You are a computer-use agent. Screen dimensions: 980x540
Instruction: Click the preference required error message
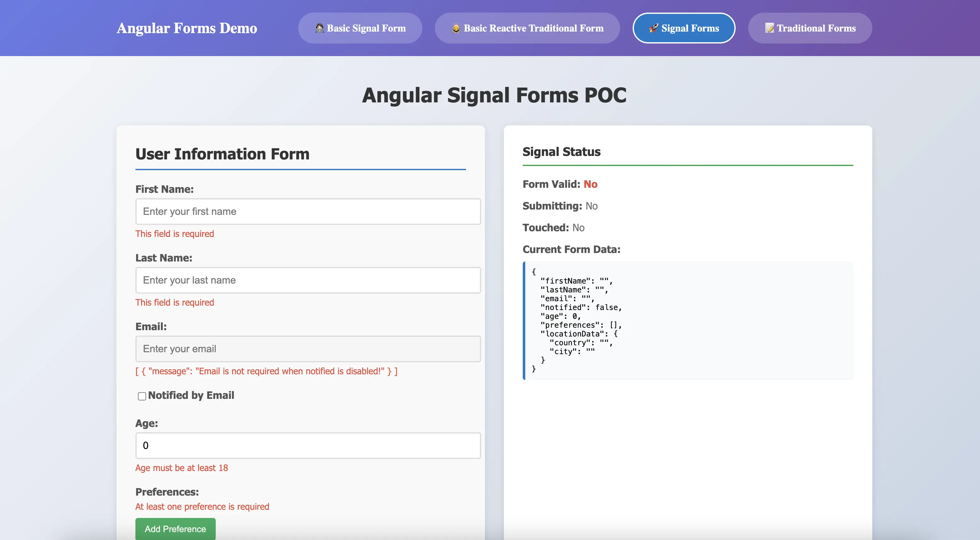click(x=202, y=507)
